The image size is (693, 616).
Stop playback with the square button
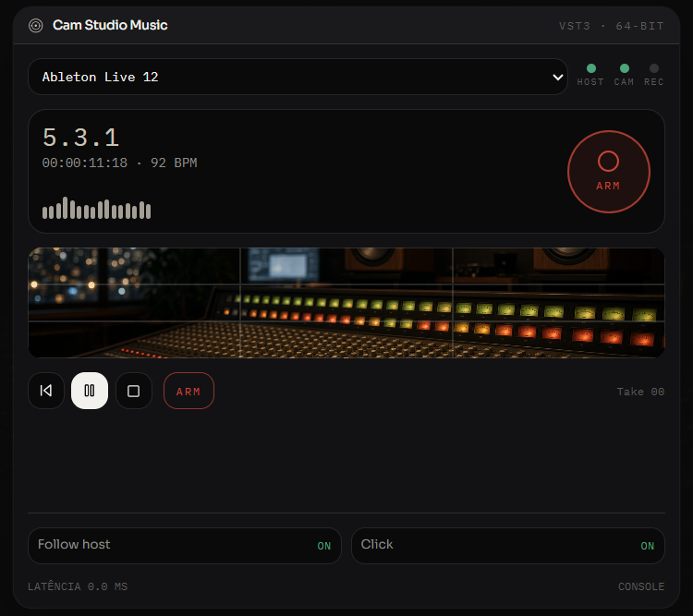click(x=133, y=391)
